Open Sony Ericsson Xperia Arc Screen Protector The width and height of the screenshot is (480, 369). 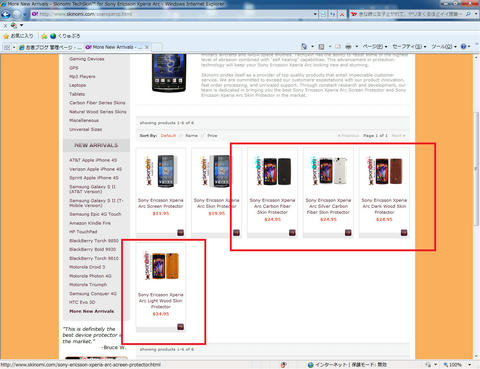[x=161, y=203]
